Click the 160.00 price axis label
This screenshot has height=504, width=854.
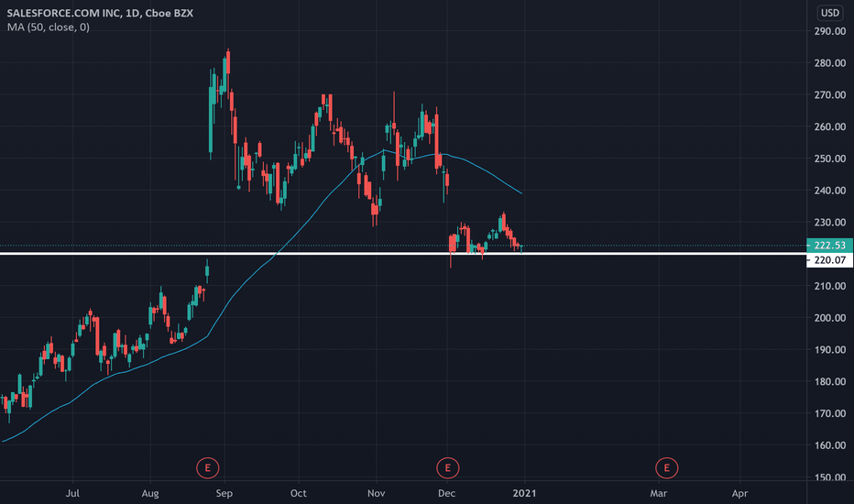pos(830,445)
